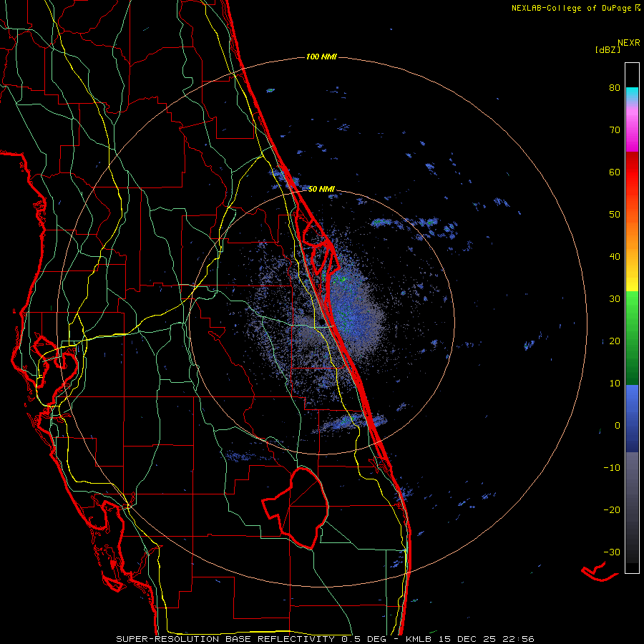
Task: Select the 40 value on the dBZ scale
Action: point(615,257)
